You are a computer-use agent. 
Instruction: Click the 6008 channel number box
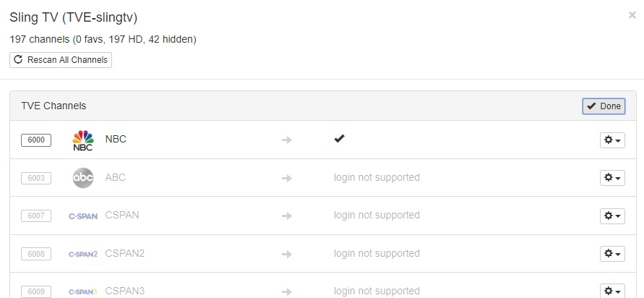pyautogui.click(x=36, y=254)
